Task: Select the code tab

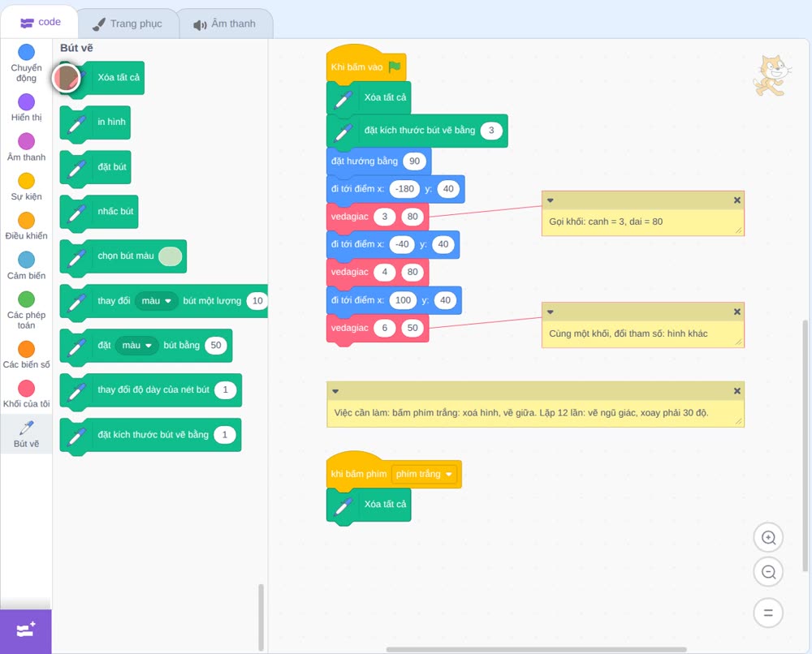Action: point(40,22)
